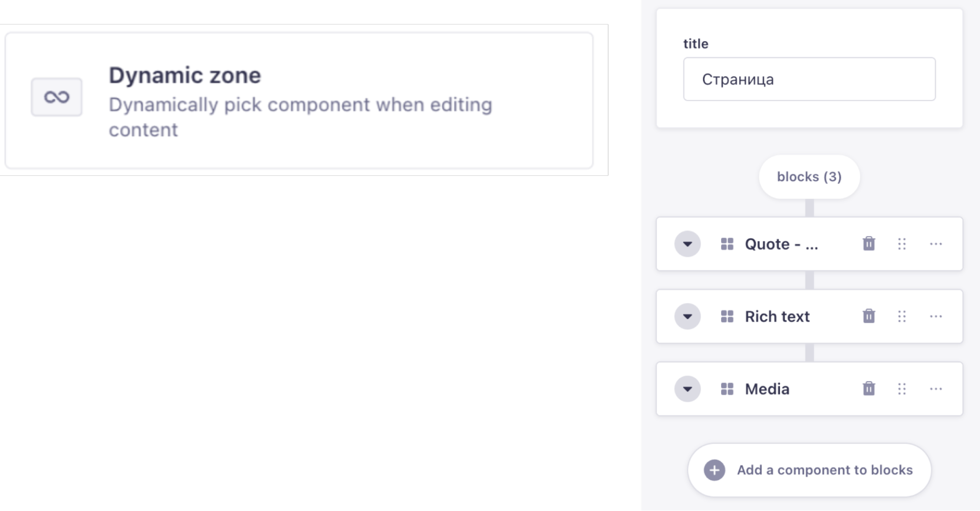
Task: Delete the Quote block with trash icon
Action: coord(869,243)
